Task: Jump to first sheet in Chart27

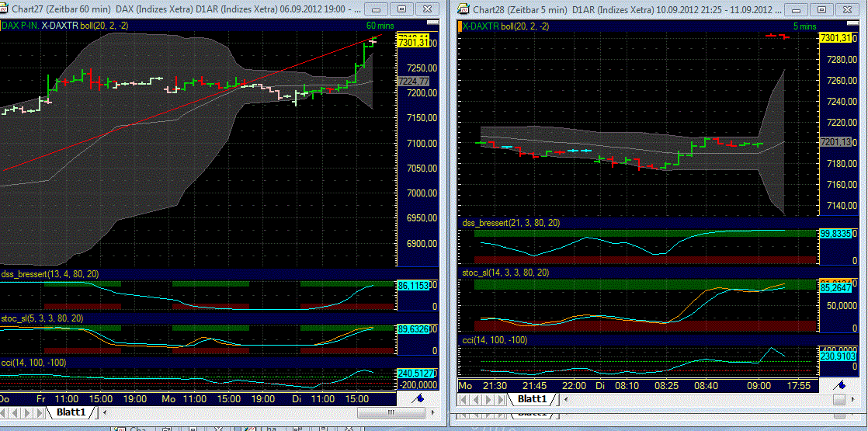Action: click(3, 412)
